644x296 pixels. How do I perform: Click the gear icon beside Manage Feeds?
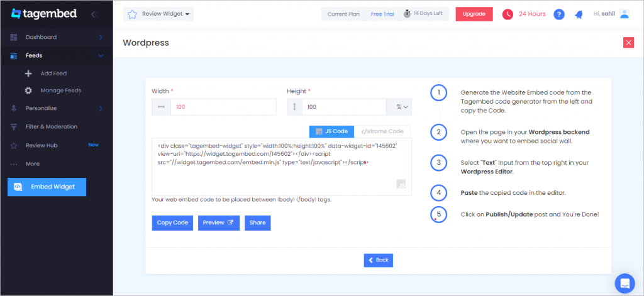pos(28,90)
